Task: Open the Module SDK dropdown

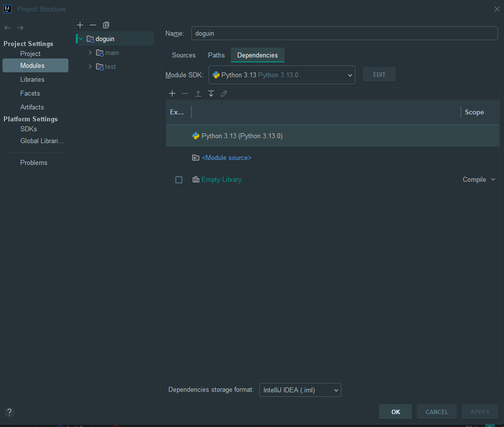Action: (x=282, y=75)
